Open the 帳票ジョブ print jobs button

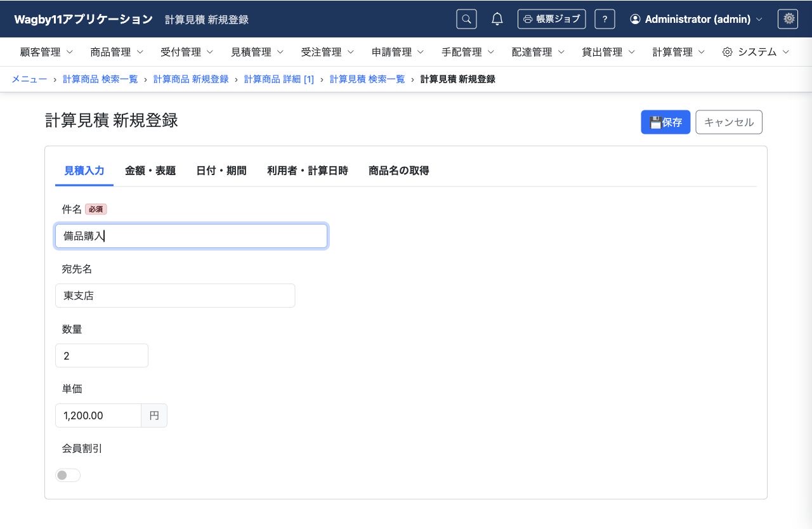tap(552, 19)
